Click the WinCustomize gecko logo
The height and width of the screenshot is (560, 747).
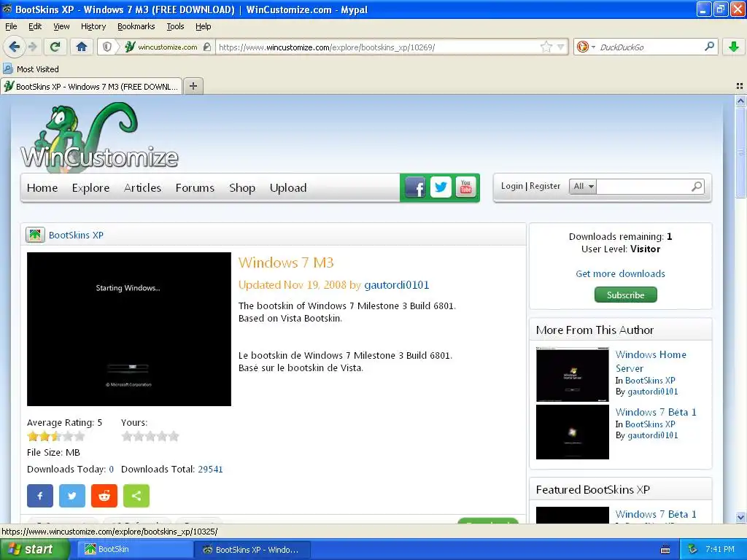(x=99, y=136)
